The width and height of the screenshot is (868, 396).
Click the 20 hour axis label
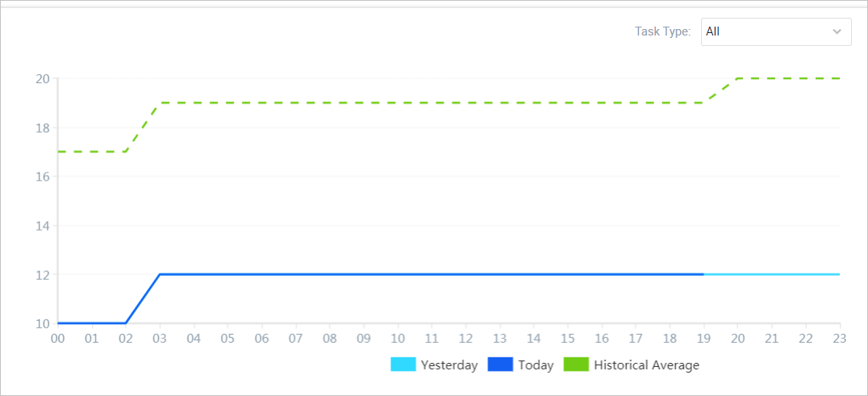pos(738,339)
